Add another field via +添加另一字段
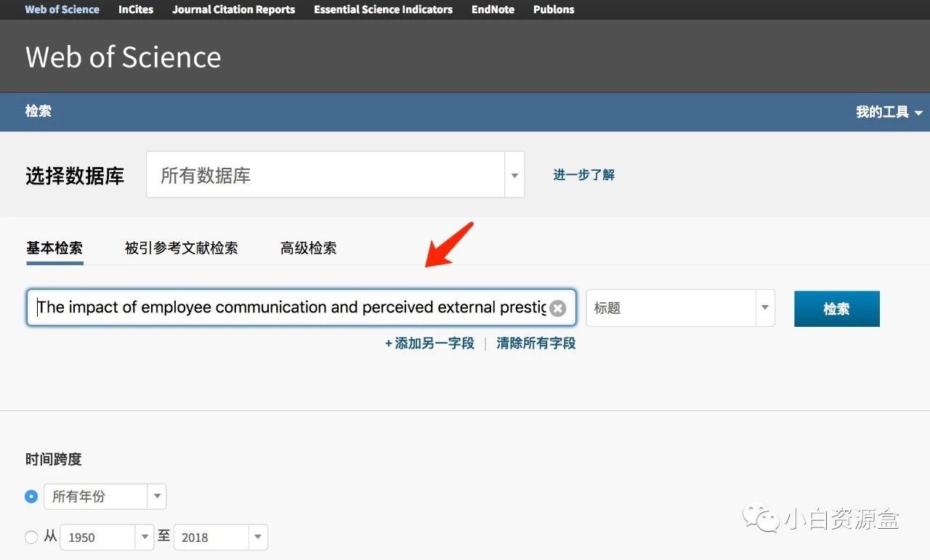The height and width of the screenshot is (560, 930). click(429, 343)
